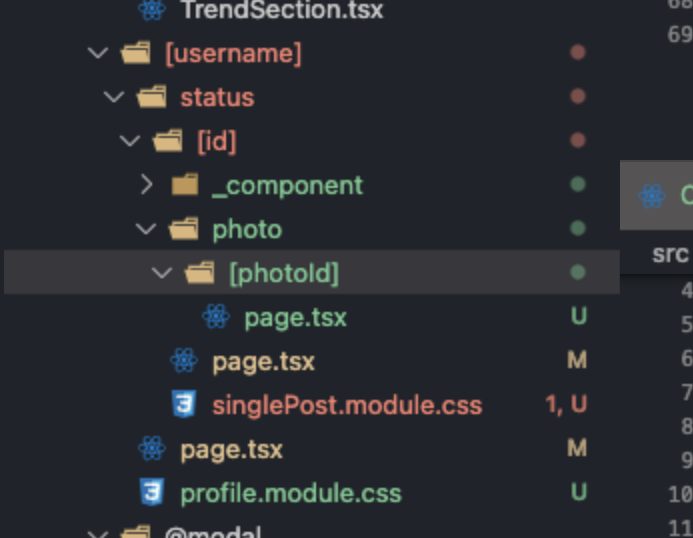The image size is (693, 538).
Task: Click the closed _component folder icon
Action: [x=185, y=184]
